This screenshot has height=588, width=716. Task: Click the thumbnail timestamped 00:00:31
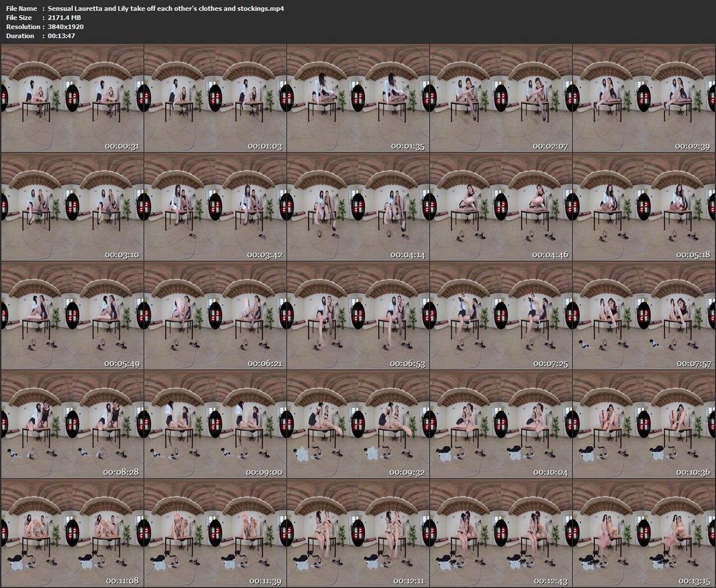(x=72, y=98)
